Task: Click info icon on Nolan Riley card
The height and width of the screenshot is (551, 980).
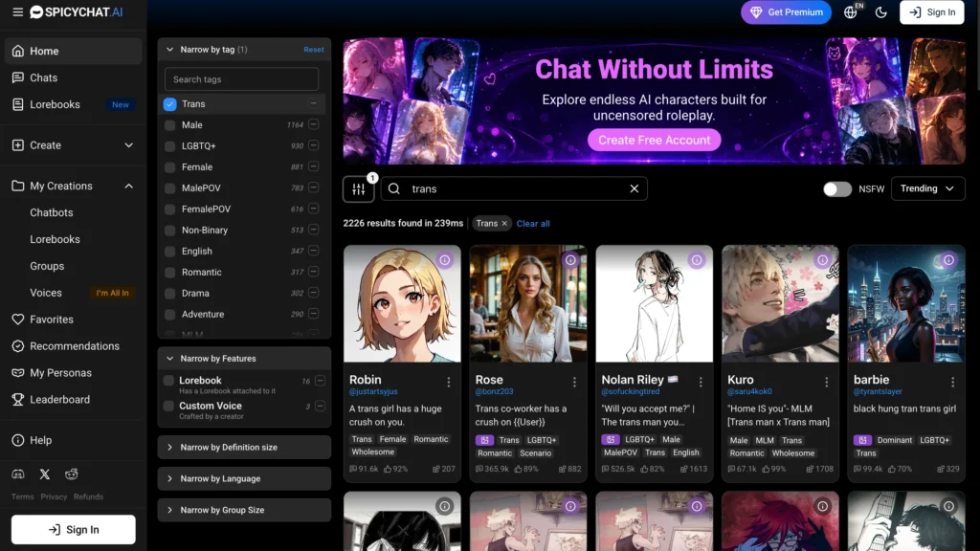Action: (x=697, y=260)
